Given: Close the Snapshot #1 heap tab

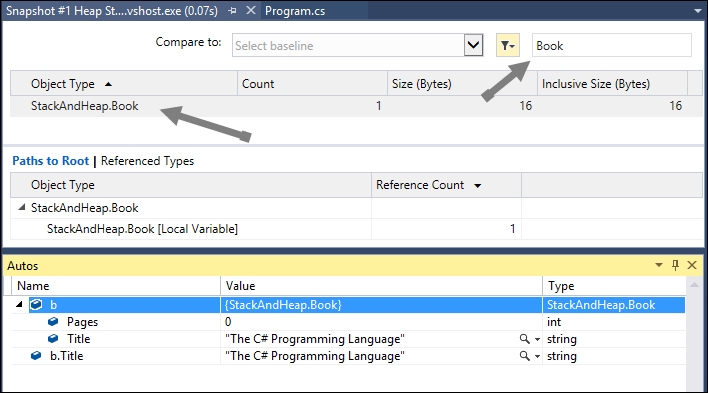Looking at the screenshot, I should (251, 10).
